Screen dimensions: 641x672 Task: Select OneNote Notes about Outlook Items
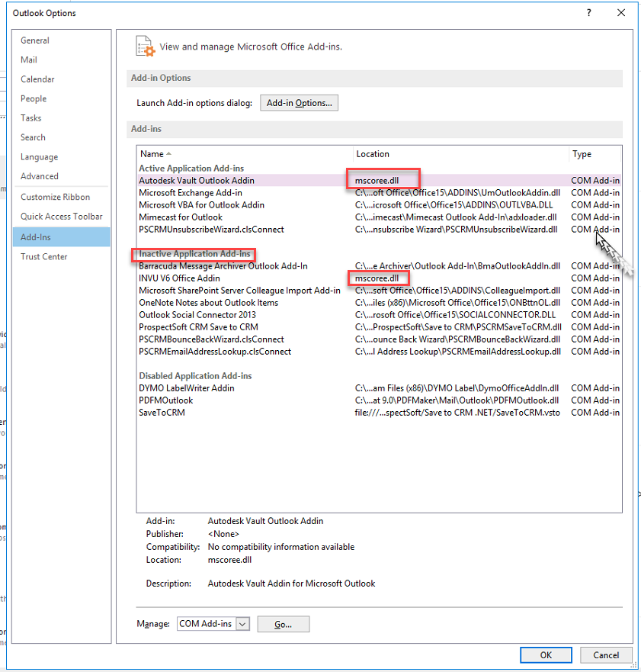(379, 303)
